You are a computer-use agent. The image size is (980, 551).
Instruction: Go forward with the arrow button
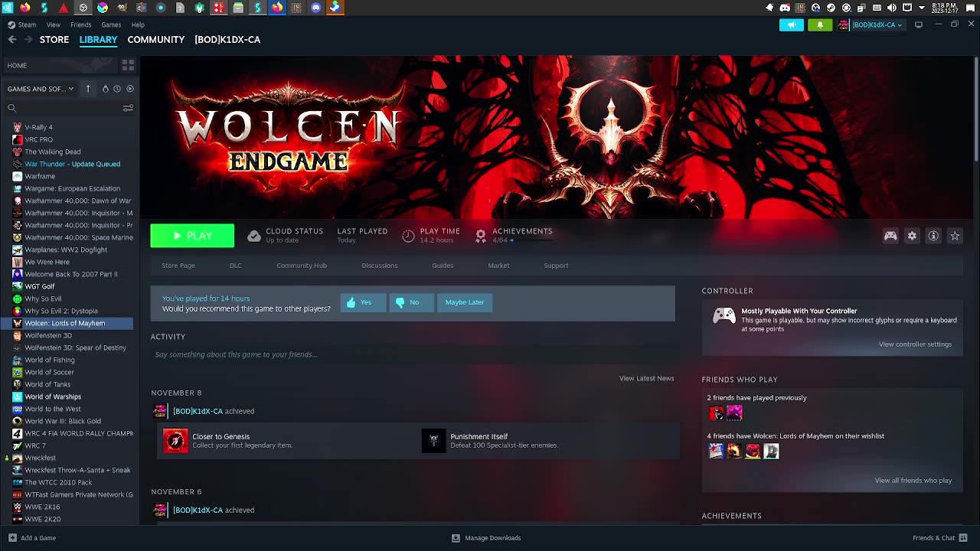click(28, 40)
